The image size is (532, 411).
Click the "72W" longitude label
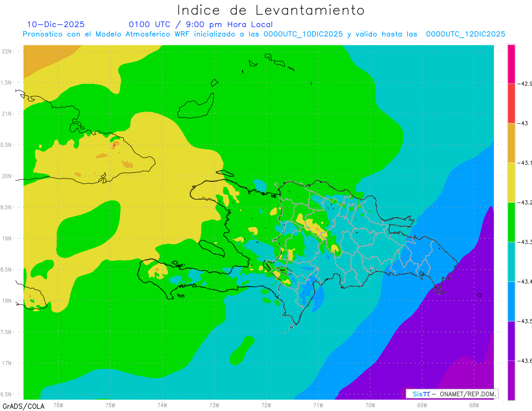click(266, 405)
